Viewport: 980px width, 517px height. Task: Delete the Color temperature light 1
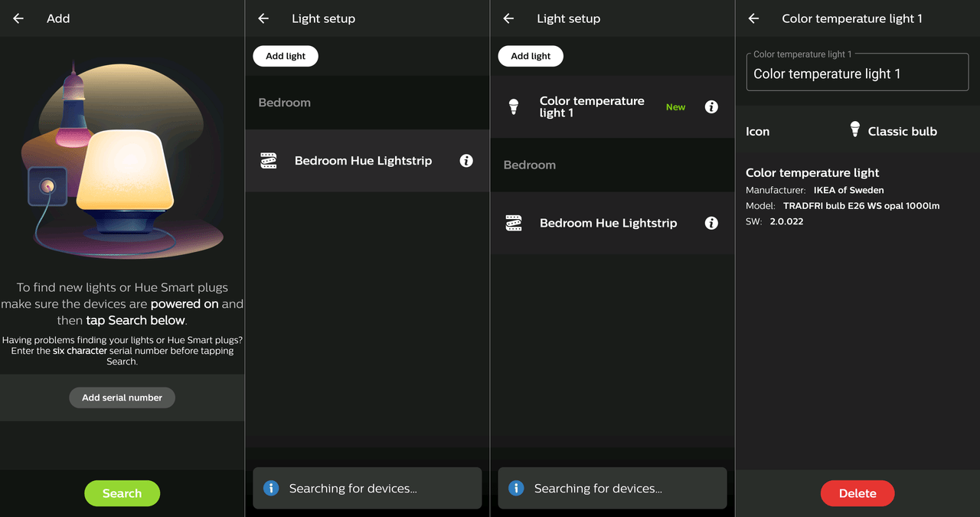[x=857, y=493]
